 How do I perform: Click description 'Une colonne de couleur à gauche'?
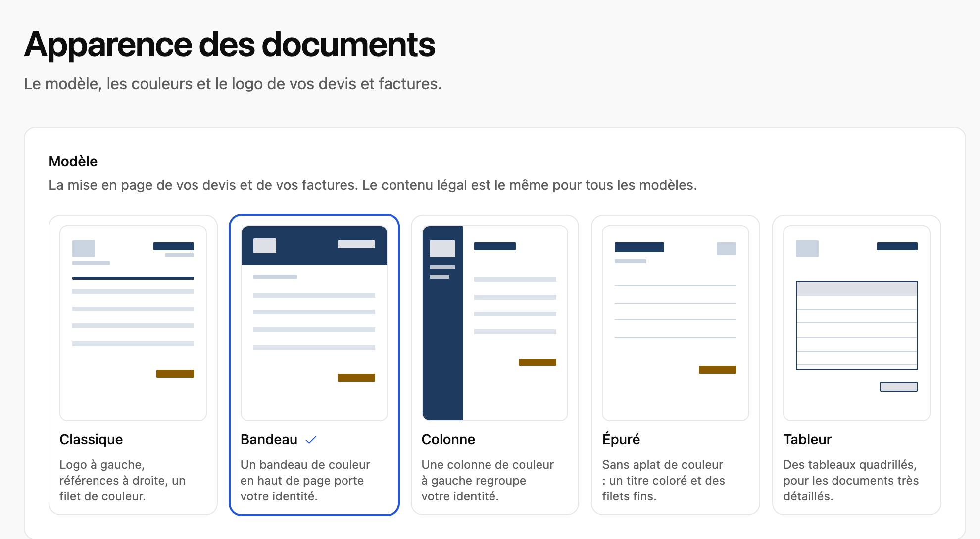(x=488, y=480)
